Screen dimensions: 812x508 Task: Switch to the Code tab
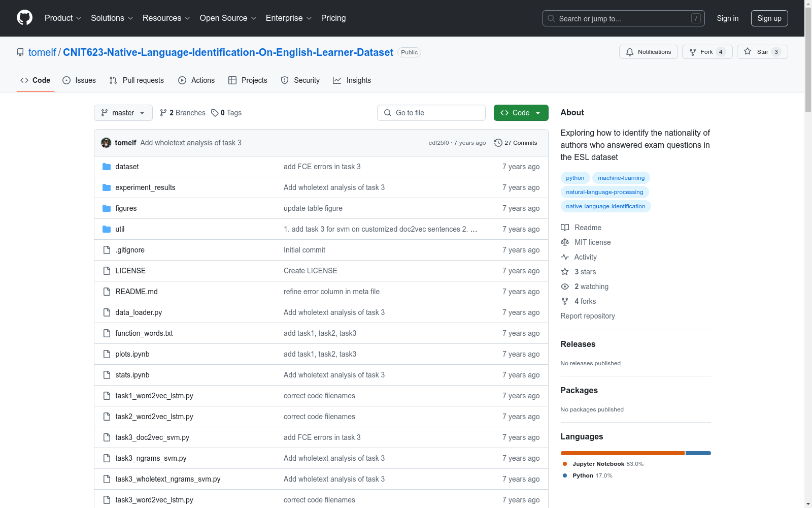(36, 80)
